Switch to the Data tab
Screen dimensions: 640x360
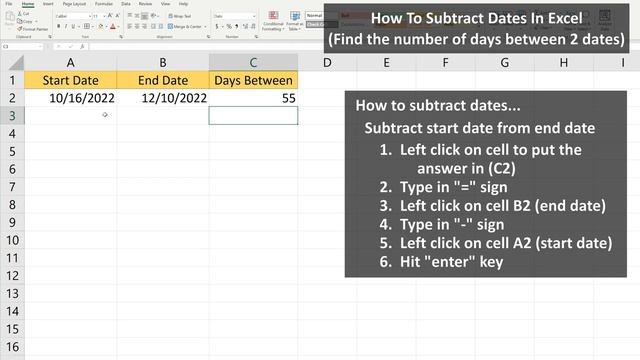(126, 4)
